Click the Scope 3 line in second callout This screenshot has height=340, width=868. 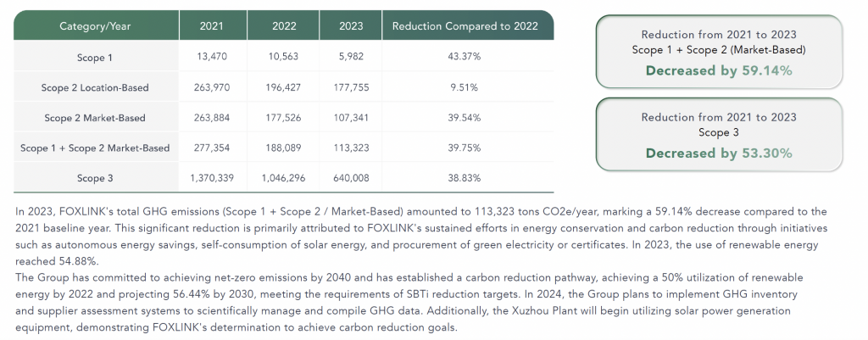click(719, 132)
